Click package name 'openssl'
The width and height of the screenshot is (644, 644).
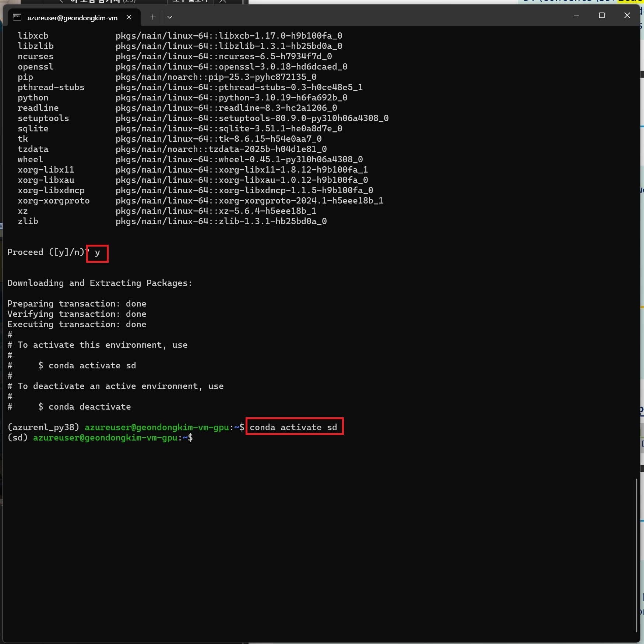click(x=36, y=67)
